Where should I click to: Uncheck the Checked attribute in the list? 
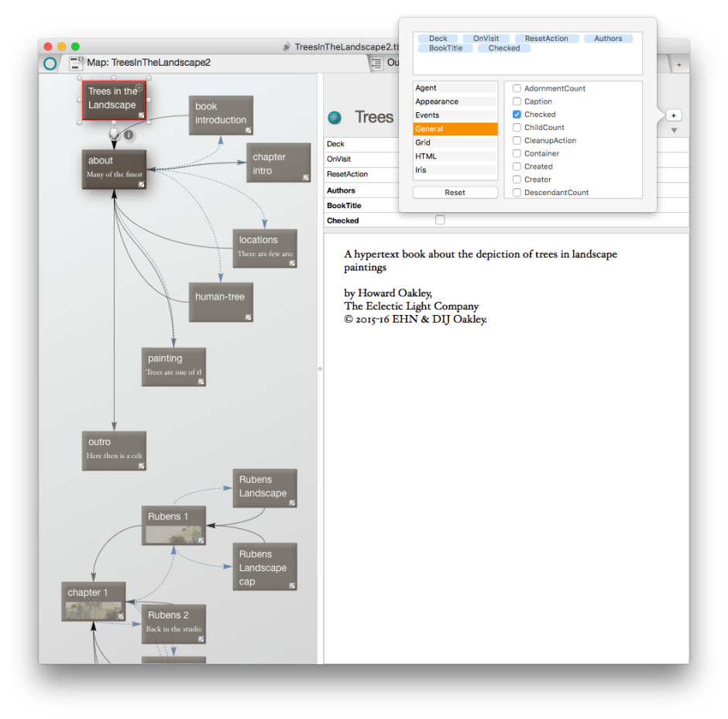pyautogui.click(x=517, y=115)
